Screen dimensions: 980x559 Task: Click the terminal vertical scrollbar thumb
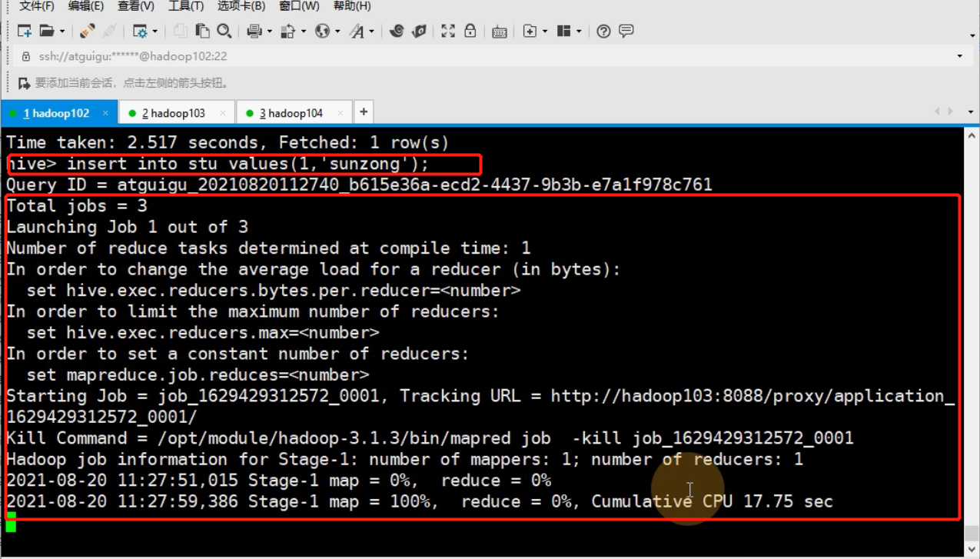pos(972,534)
